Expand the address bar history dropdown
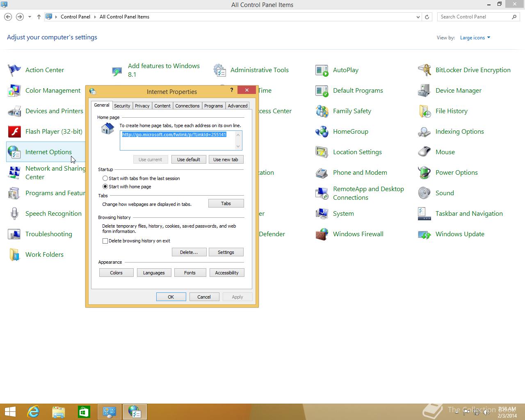This screenshot has width=525, height=420. [x=418, y=17]
